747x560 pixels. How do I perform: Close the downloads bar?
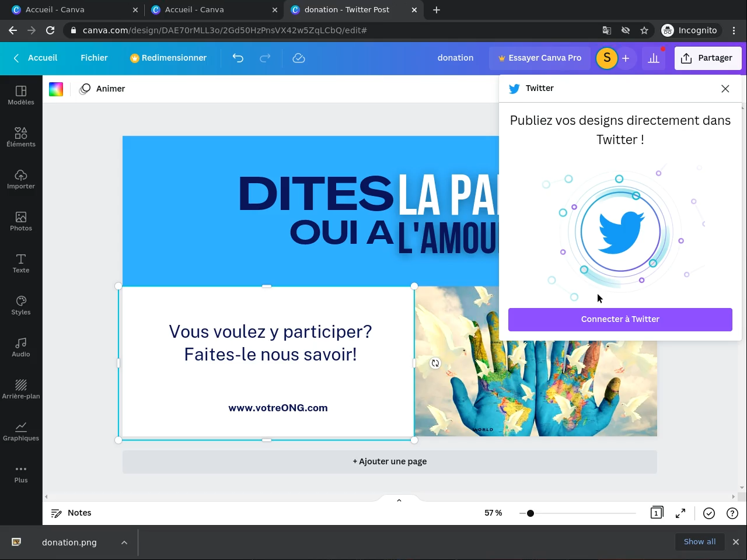tap(736, 542)
